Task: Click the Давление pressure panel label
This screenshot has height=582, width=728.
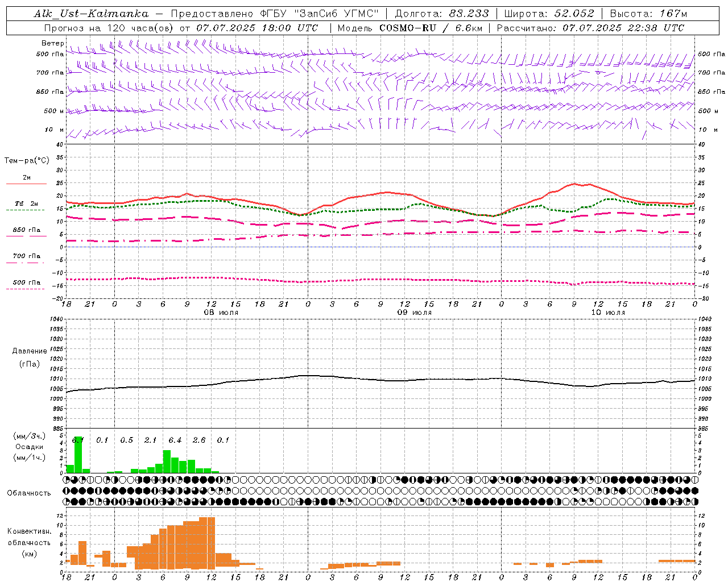Action: [x=30, y=351]
